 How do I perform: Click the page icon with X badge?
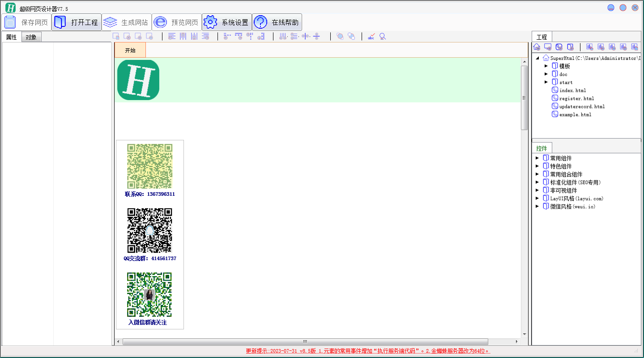pyautogui.click(x=127, y=37)
